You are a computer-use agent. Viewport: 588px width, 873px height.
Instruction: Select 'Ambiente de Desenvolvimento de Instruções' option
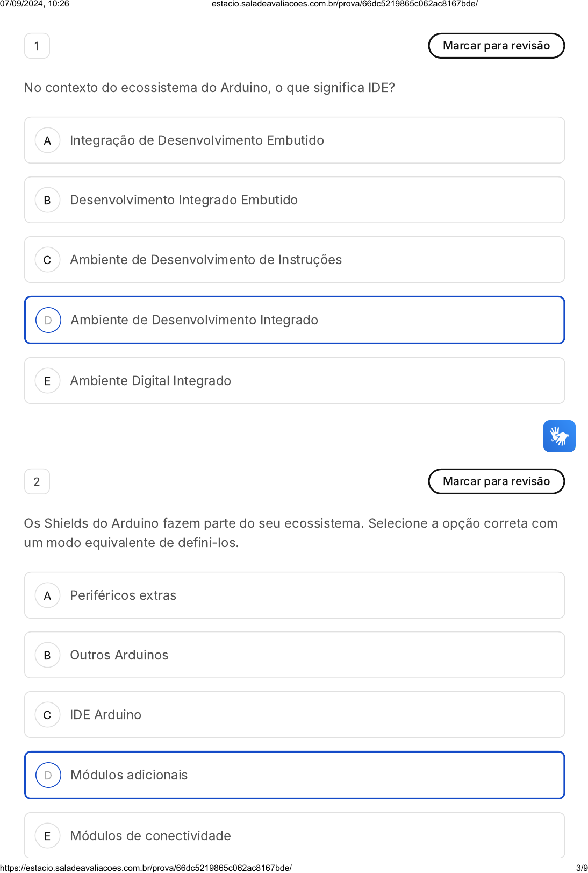(294, 260)
